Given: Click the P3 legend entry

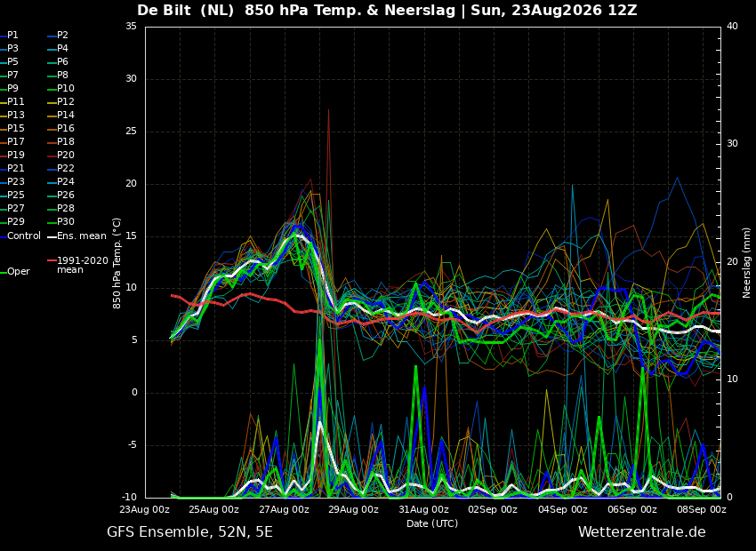Looking at the screenshot, I should click(x=9, y=49).
